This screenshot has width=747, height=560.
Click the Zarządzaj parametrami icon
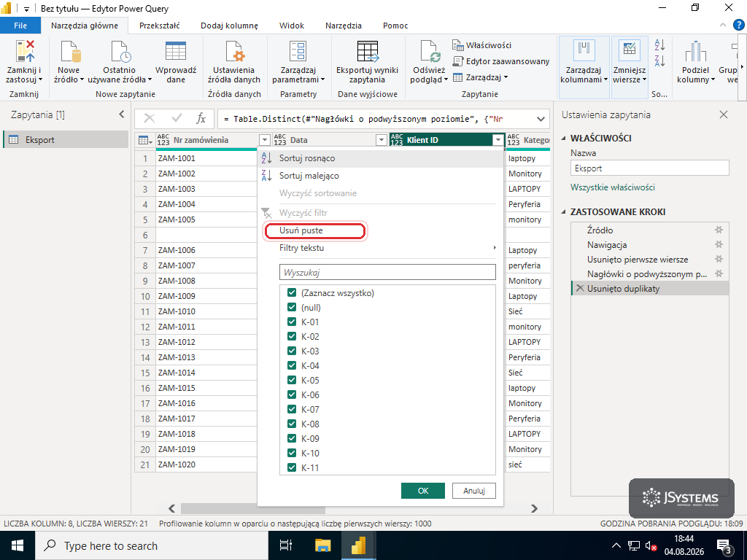(x=298, y=52)
